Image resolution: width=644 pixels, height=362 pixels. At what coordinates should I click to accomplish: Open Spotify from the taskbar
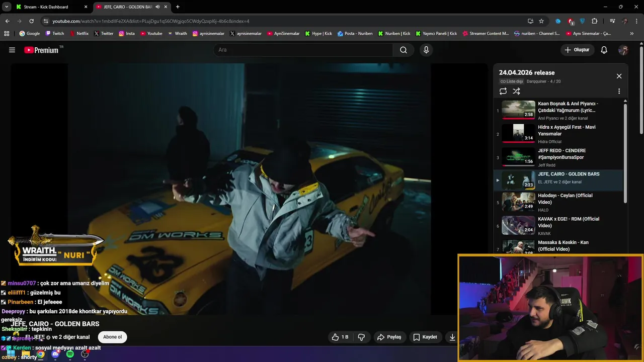[x=70, y=354]
